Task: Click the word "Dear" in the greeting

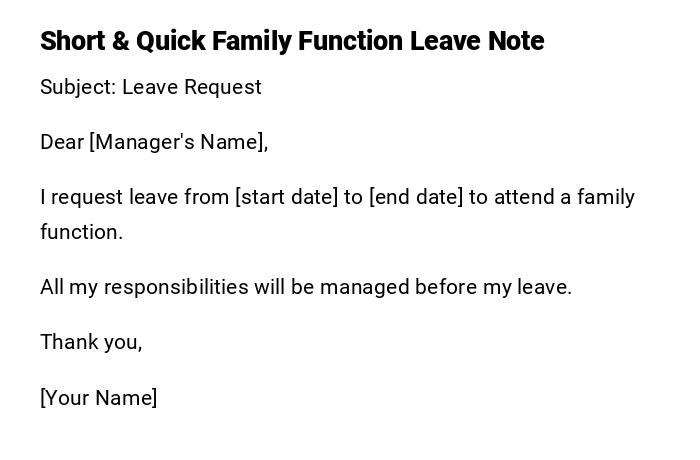Action: coord(62,142)
